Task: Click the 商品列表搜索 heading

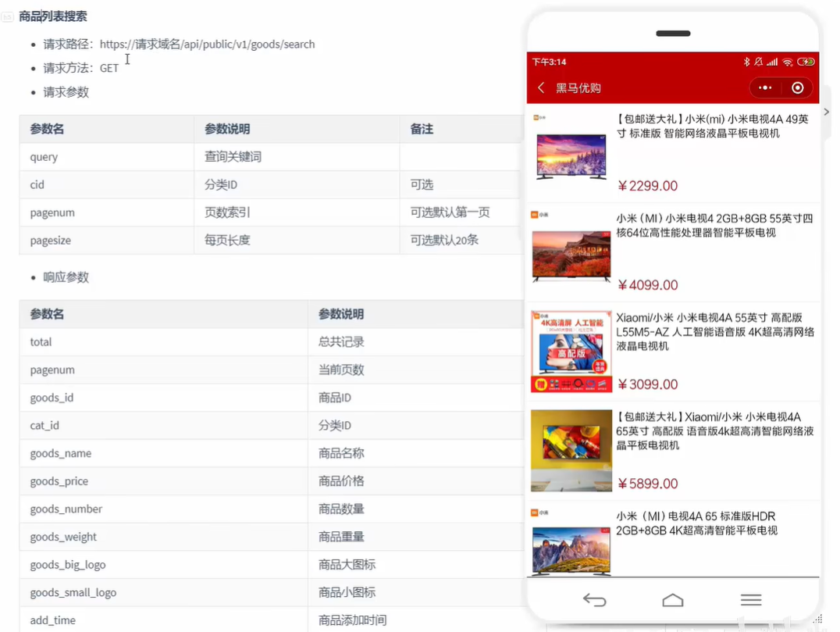Action: (53, 16)
